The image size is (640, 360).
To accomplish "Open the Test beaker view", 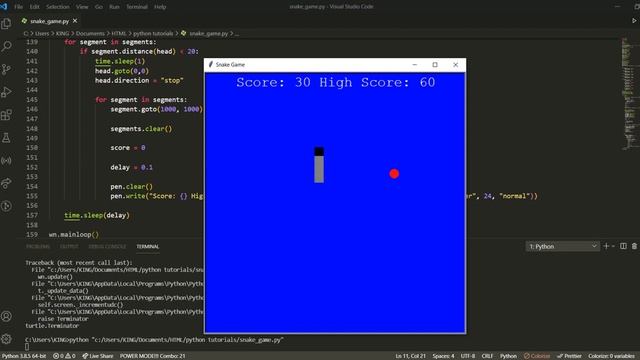I will [x=6, y=138].
